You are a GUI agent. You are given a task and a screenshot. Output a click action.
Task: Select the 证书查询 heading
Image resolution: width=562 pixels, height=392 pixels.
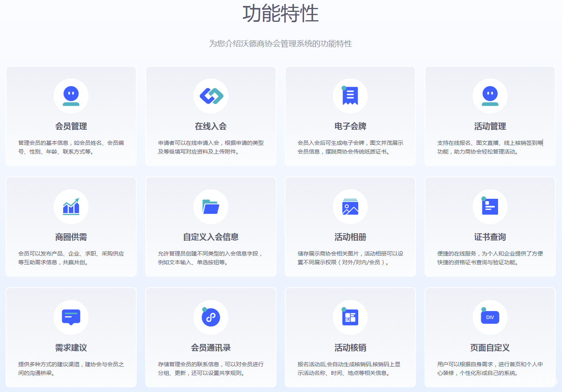[x=490, y=237]
